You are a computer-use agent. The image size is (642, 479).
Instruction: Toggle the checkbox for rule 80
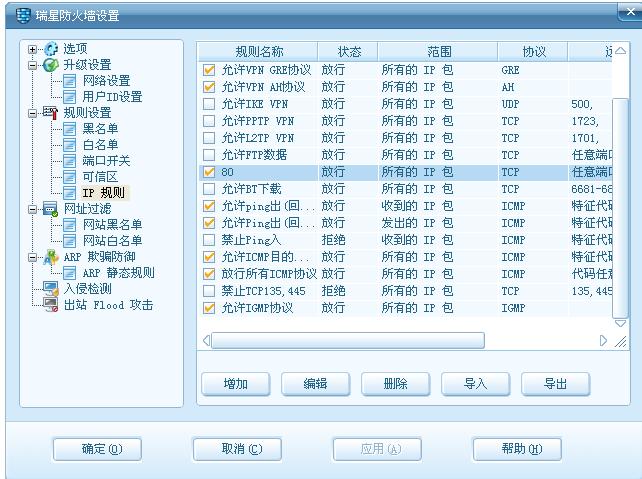coord(209,172)
